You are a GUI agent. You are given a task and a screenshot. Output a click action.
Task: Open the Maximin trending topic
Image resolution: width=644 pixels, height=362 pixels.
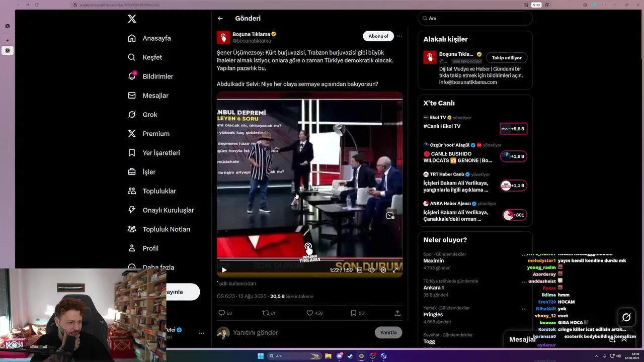(x=434, y=261)
